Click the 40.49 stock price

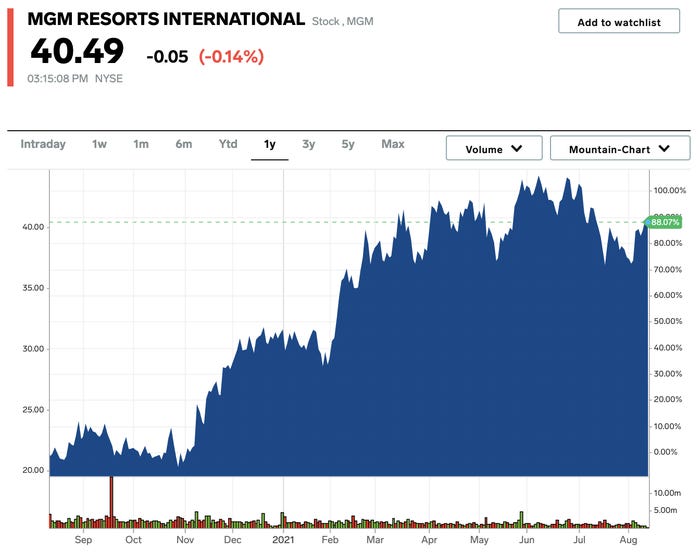click(x=77, y=51)
